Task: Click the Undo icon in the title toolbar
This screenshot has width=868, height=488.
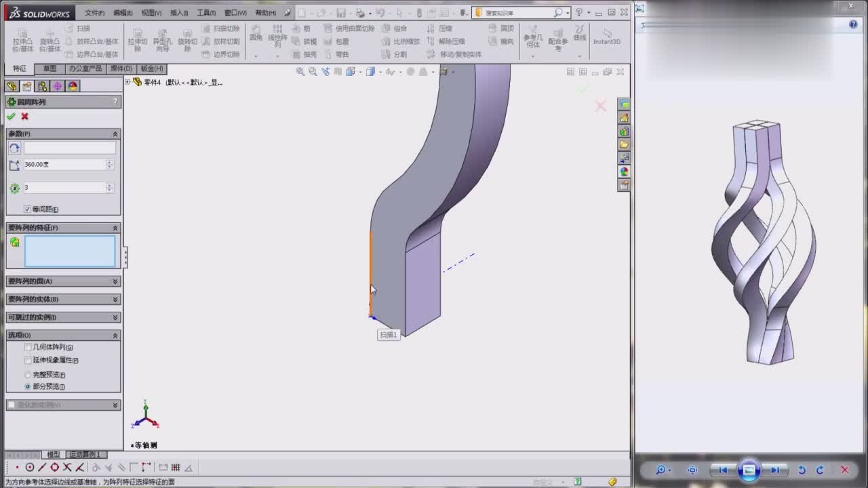Action: point(380,13)
